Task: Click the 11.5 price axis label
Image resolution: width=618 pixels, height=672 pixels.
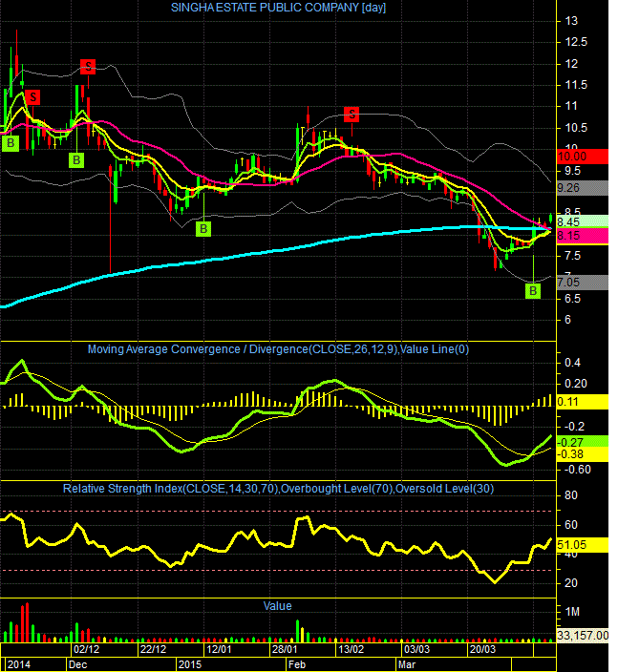Action: [x=576, y=85]
